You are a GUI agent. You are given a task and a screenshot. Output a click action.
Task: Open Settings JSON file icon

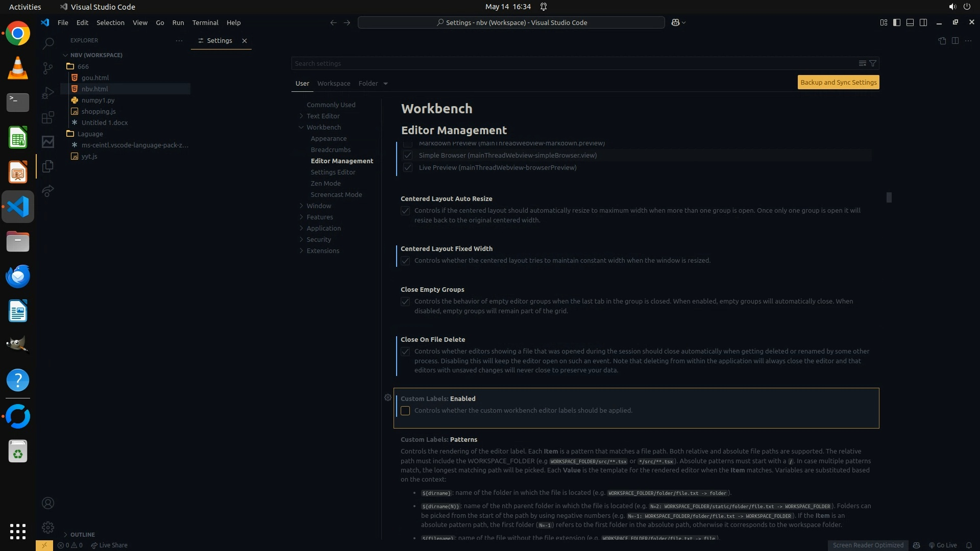(942, 41)
